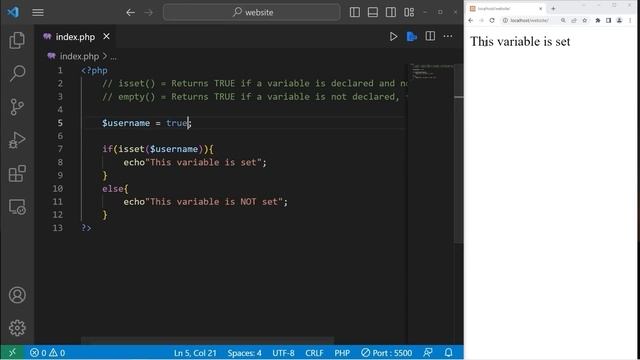This screenshot has width=640, height=360.
Task: Run the PHP file with play button
Action: pyautogui.click(x=393, y=37)
